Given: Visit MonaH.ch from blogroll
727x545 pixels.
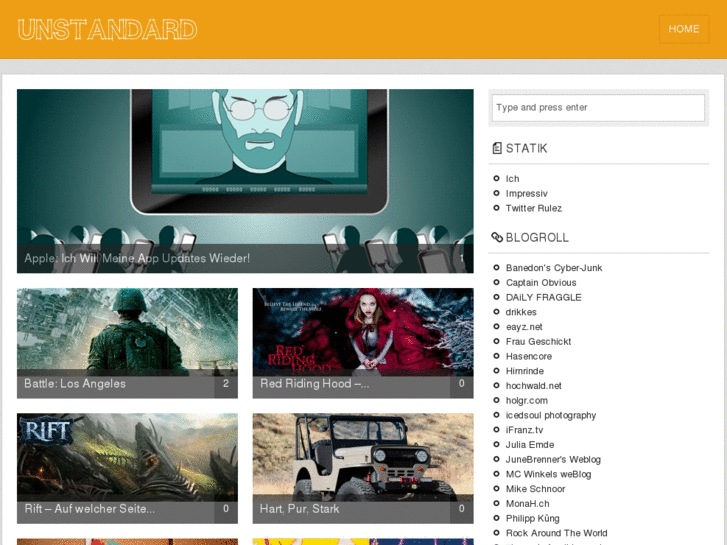Looking at the screenshot, I should pos(527,504).
